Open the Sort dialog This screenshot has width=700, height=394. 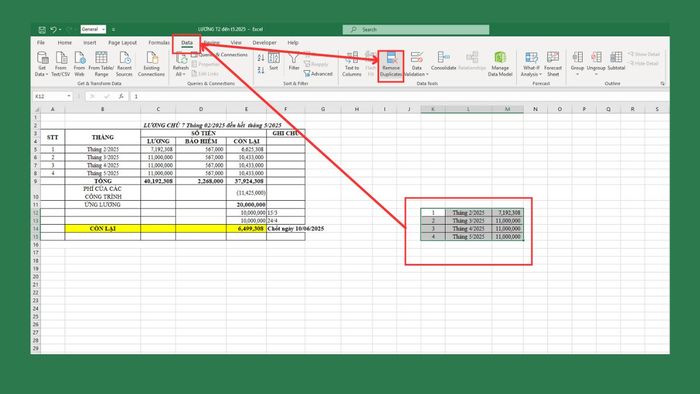coord(274,61)
